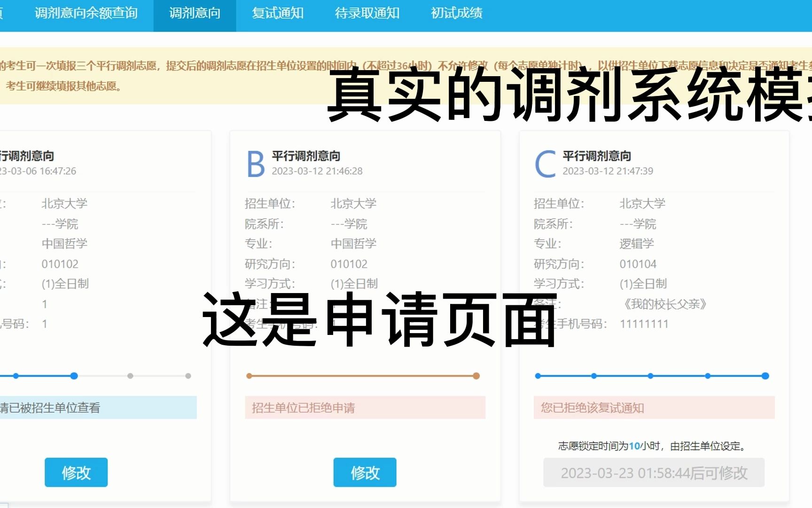Click ---学院 department value in card C
812x508 pixels.
tap(638, 224)
